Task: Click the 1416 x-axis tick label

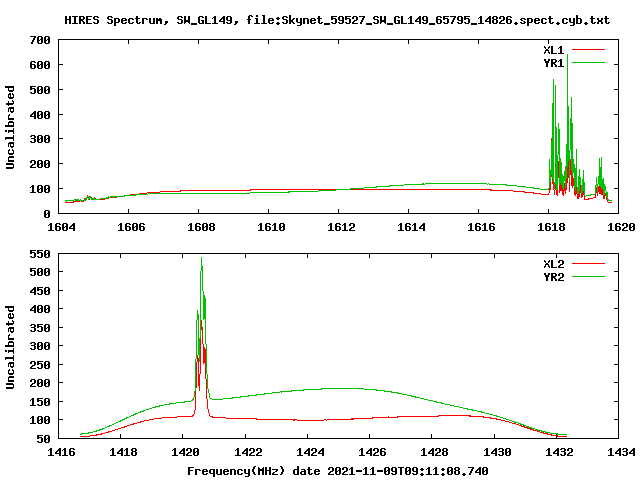Action: [x=61, y=452]
